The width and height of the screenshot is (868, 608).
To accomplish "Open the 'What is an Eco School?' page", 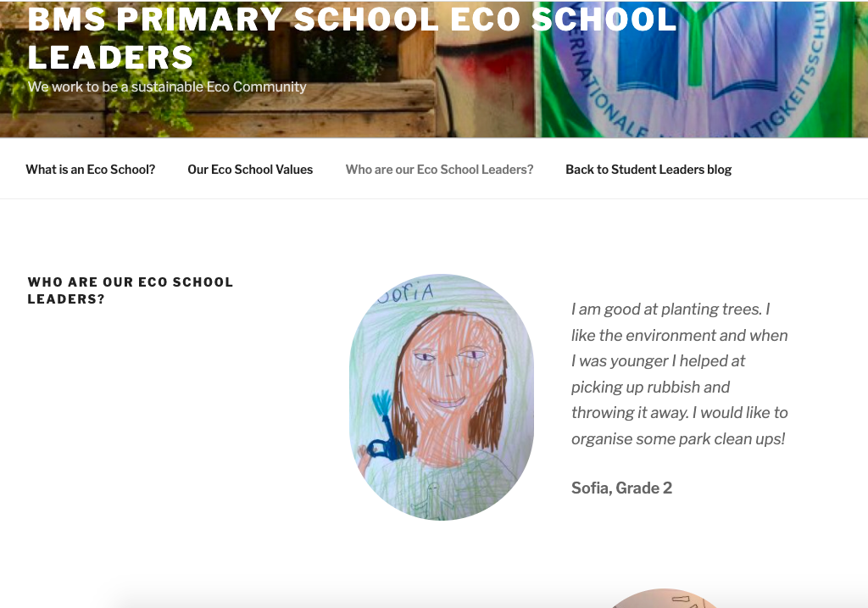I will click(x=91, y=170).
